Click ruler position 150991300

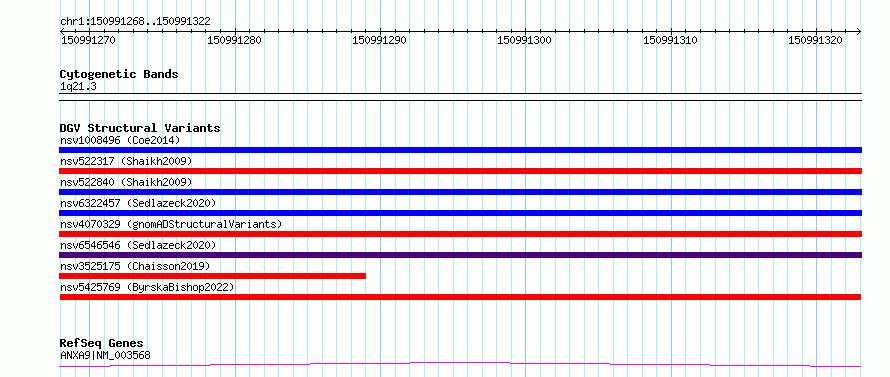click(524, 40)
